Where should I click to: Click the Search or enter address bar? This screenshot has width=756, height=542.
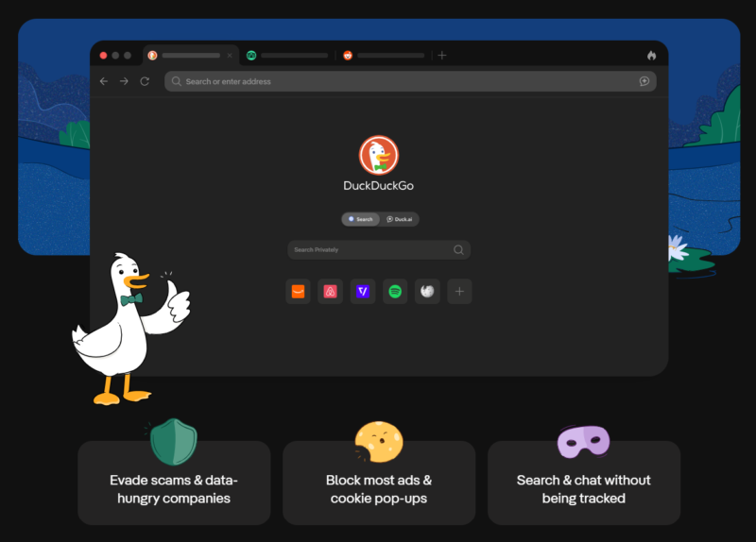click(410, 81)
